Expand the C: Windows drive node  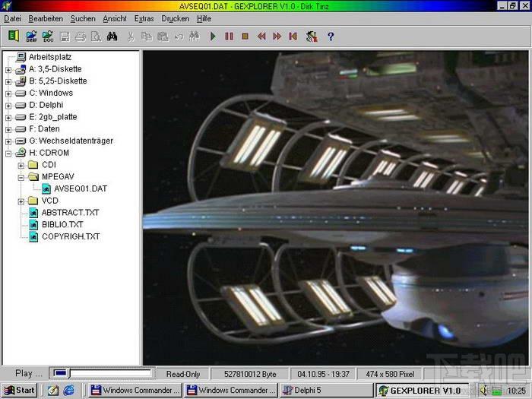tap(8, 93)
